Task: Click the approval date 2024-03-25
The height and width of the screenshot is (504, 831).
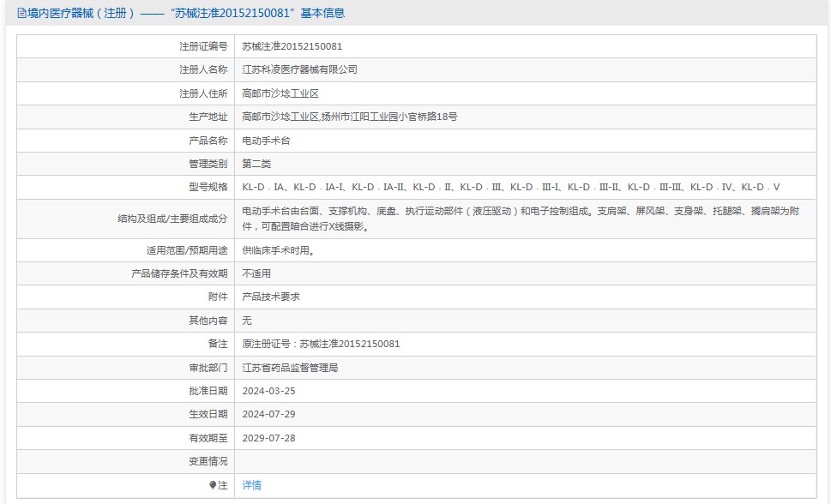Action: point(268,391)
